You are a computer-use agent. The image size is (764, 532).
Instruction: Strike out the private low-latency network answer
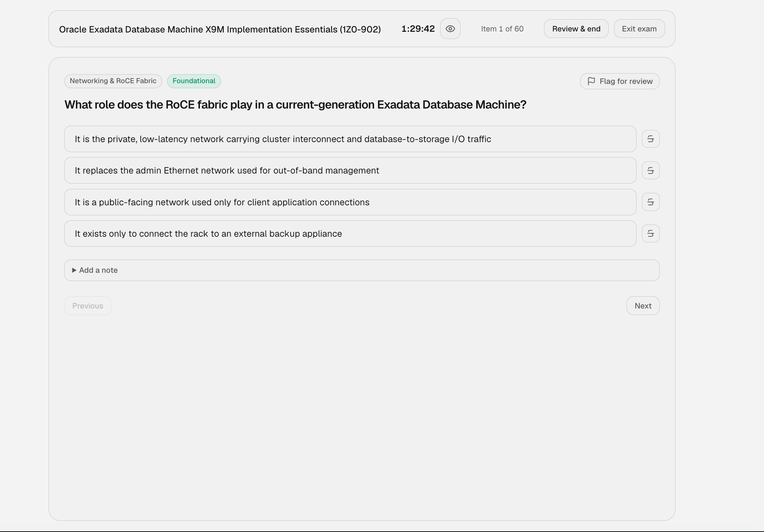coord(650,139)
